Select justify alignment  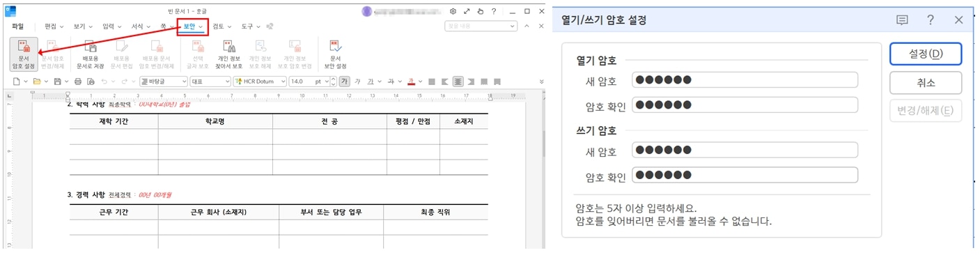[432, 82]
